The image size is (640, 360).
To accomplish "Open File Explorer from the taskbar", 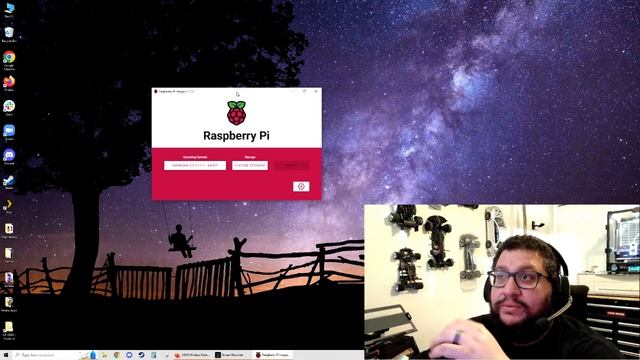I will pyautogui.click(x=104, y=355).
